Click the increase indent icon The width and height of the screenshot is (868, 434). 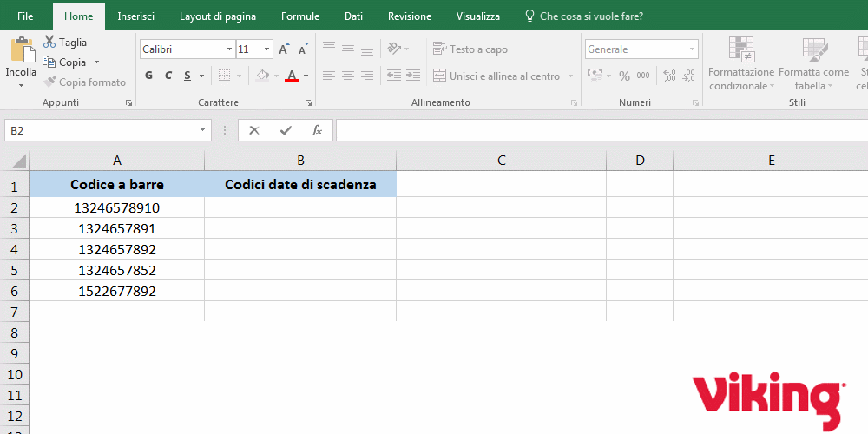pyautogui.click(x=413, y=76)
